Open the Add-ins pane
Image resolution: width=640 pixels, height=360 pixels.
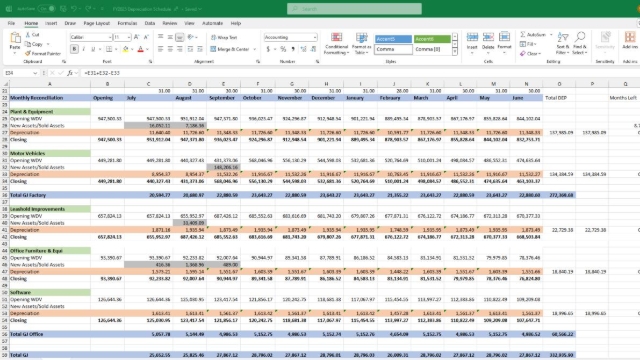(x=630, y=41)
